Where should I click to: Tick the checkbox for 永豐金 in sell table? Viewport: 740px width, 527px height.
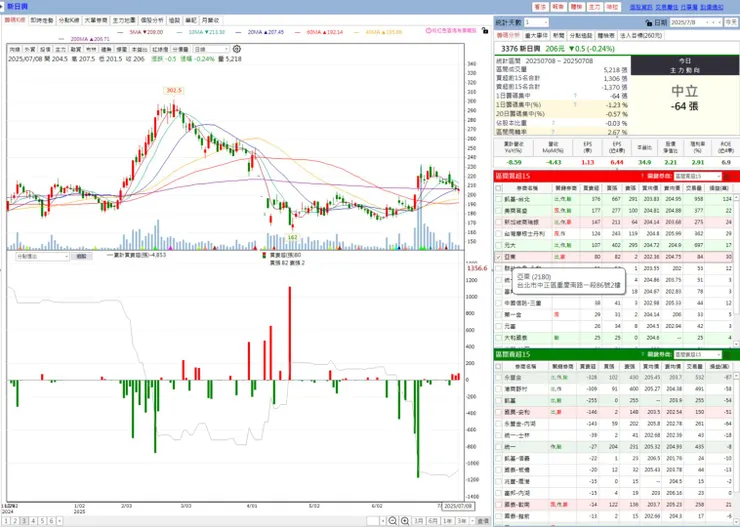click(x=498, y=377)
